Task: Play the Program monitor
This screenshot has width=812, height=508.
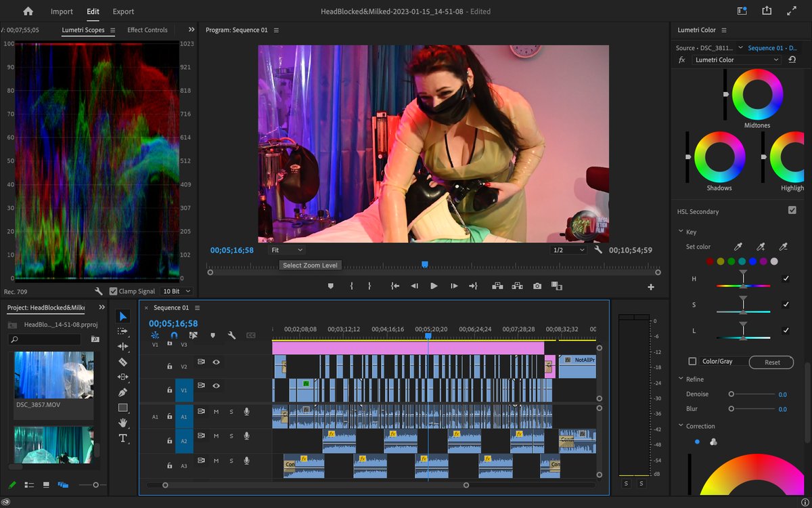Action: coord(434,286)
